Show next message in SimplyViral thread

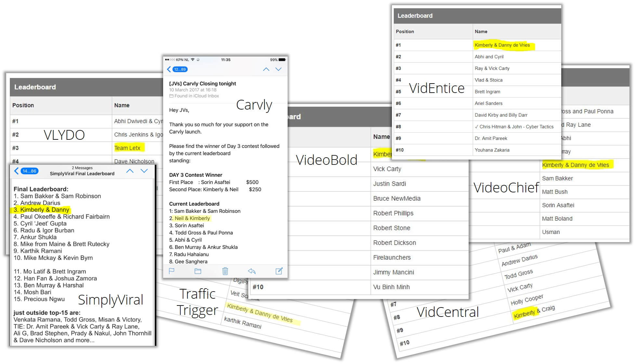tap(144, 171)
